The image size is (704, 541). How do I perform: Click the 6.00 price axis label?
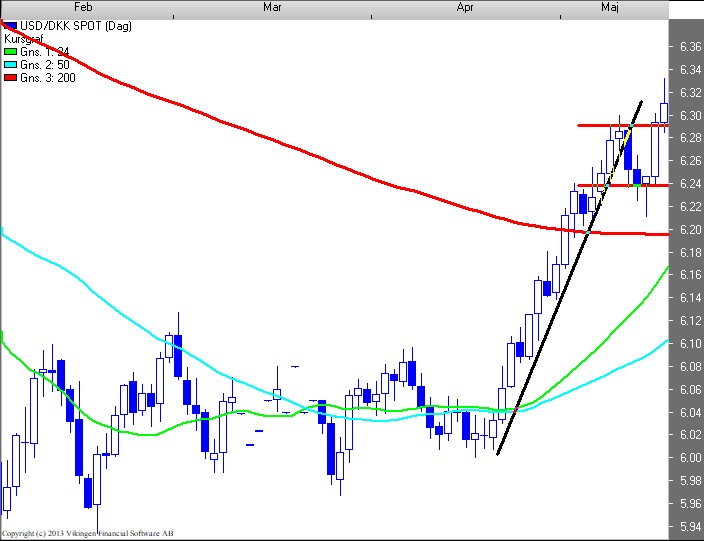[x=688, y=458]
